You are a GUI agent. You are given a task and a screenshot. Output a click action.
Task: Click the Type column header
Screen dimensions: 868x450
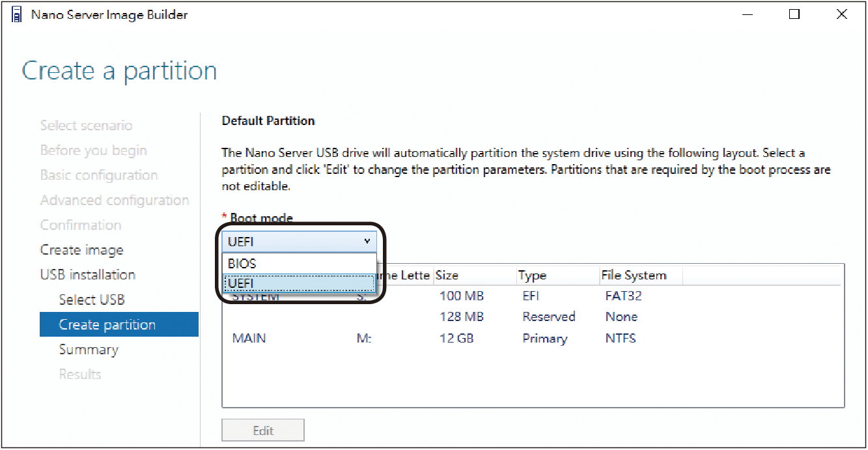(x=557, y=275)
